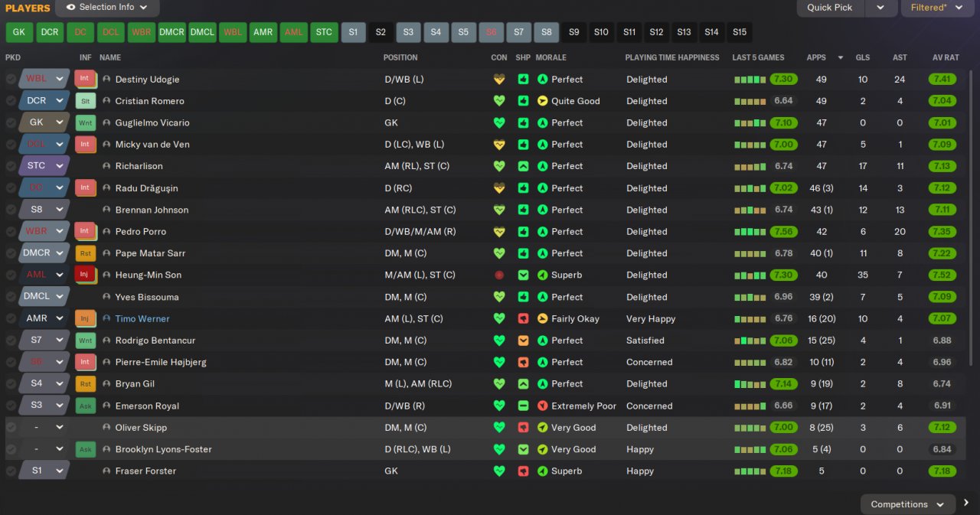Click Cristian Romero's green condition heart
This screenshot has height=515, width=980.
coord(499,101)
